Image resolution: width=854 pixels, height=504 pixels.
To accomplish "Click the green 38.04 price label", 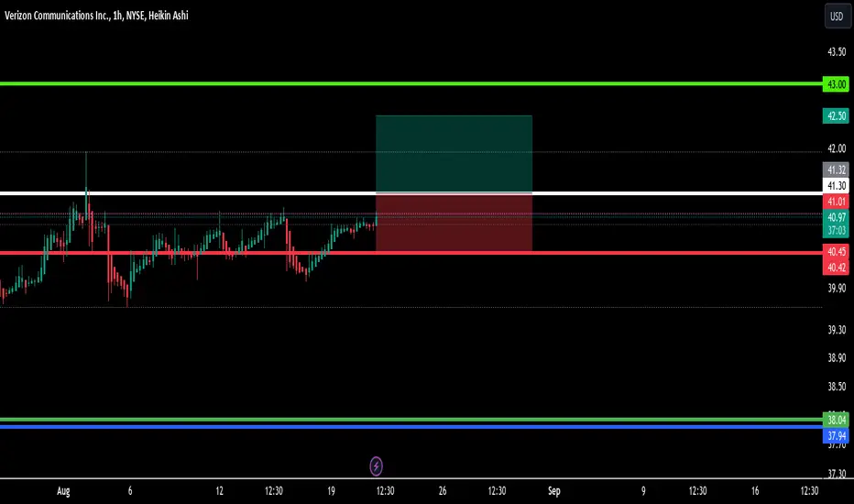I will coord(836,420).
